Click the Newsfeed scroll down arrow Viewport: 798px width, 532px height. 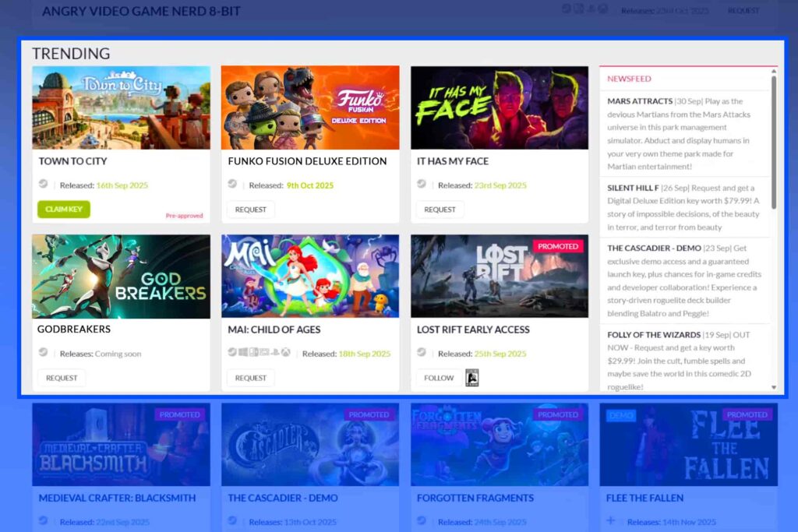(x=774, y=387)
